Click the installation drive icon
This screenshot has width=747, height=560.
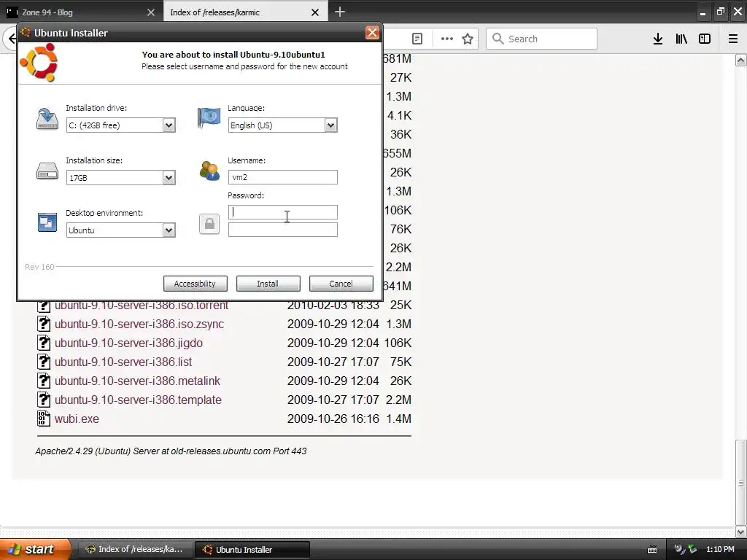(47, 119)
